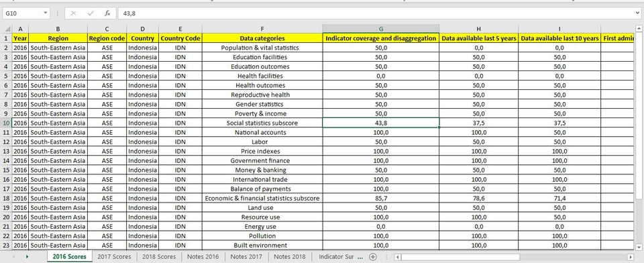Select column H header

[x=478, y=29]
